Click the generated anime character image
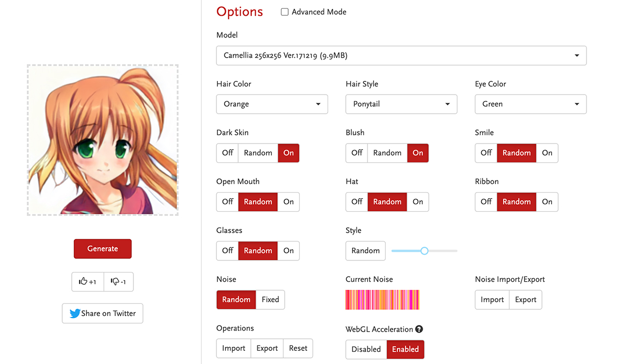636x364 pixels. click(x=103, y=140)
